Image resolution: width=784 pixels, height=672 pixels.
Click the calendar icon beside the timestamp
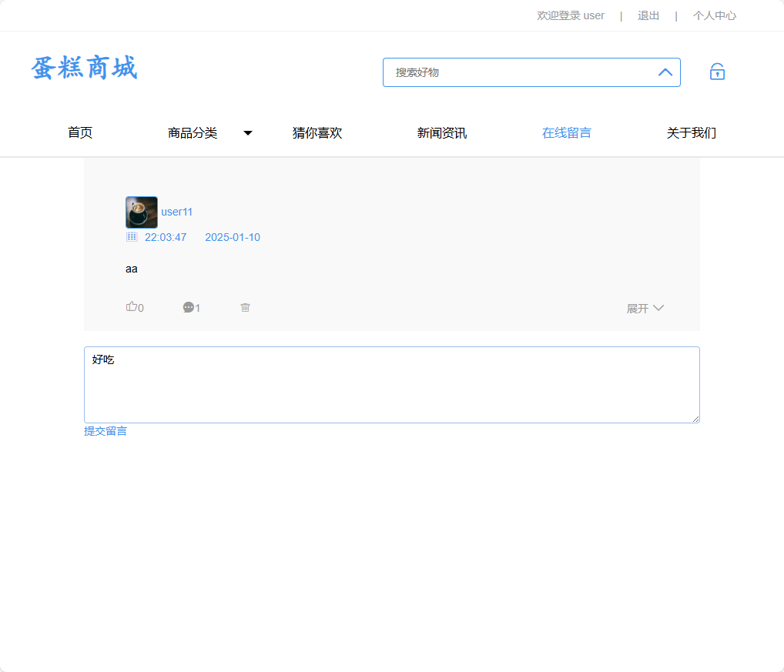point(130,236)
